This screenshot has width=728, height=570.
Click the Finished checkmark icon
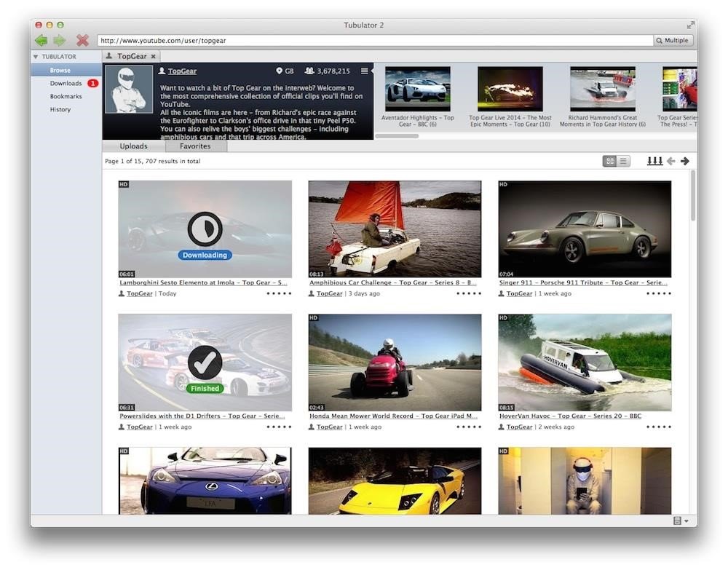click(x=205, y=363)
